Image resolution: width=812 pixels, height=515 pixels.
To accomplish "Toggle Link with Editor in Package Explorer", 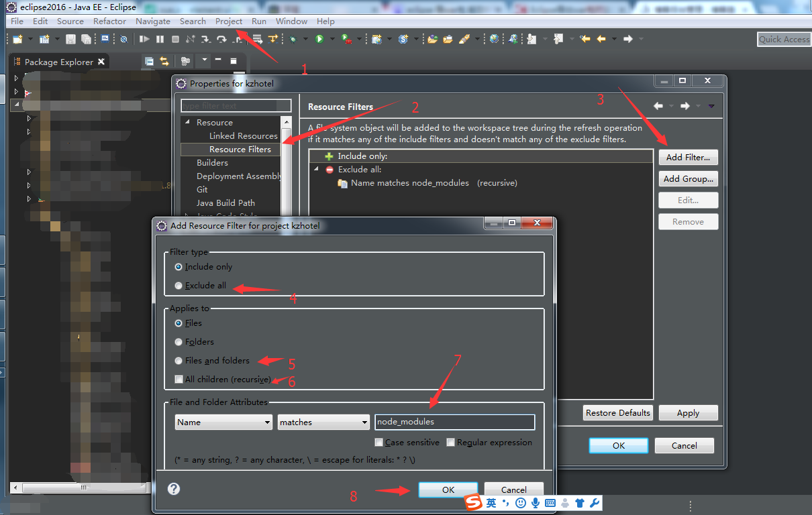I will click(x=164, y=61).
